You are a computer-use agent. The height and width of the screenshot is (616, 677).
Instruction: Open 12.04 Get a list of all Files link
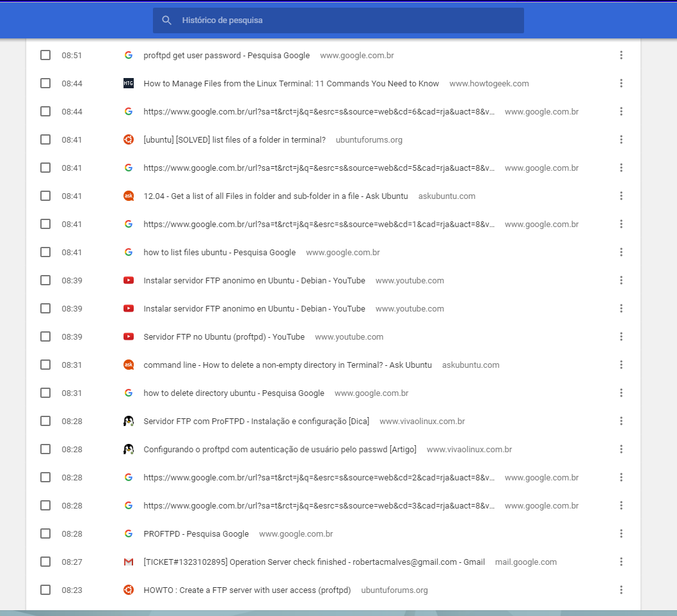click(275, 196)
